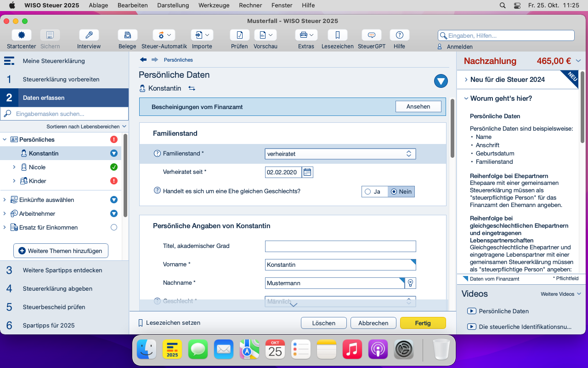This screenshot has width=588, height=368.
Task: Click the Fertig button
Action: tap(423, 323)
